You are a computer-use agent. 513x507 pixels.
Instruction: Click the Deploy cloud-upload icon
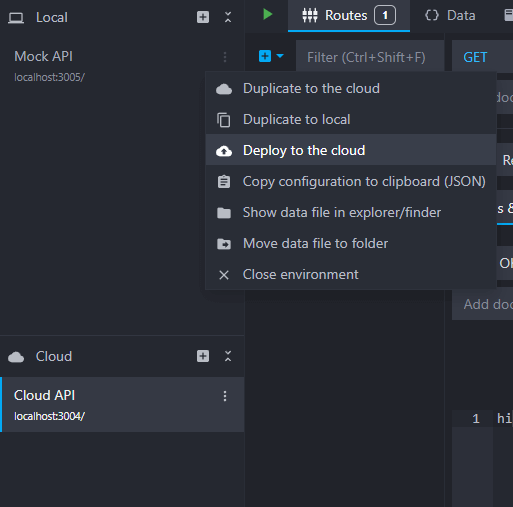tap(224, 151)
